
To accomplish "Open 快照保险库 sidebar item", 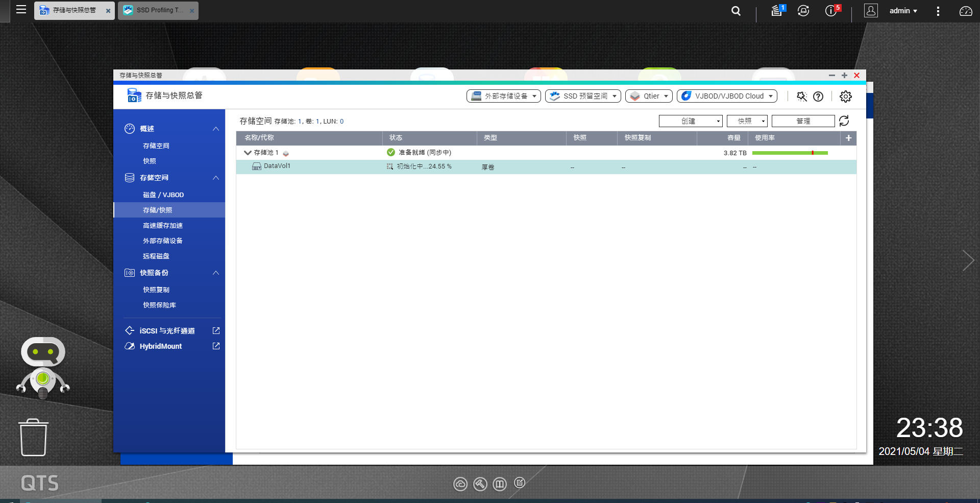I will tap(159, 305).
